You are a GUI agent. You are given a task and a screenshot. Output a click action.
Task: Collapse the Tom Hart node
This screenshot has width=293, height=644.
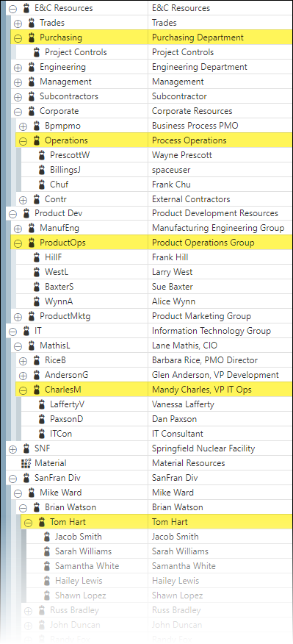pos(28,523)
